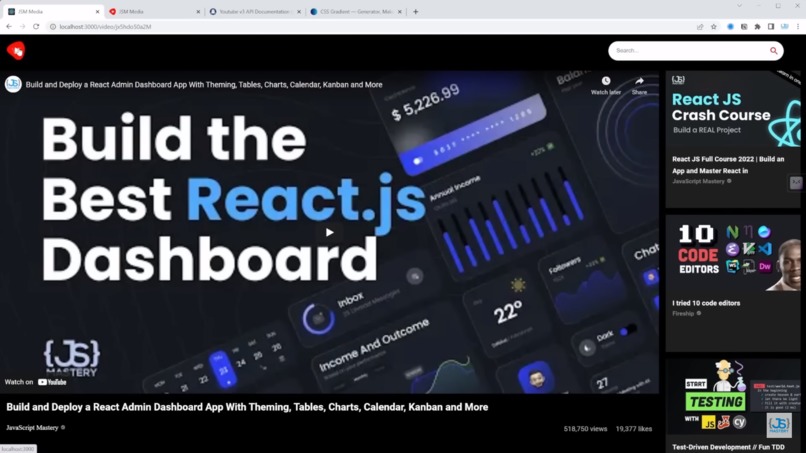Viewport: 806px width, 453px height.
Task: Open the Extensions puzzle icon
Action: [x=757, y=27]
